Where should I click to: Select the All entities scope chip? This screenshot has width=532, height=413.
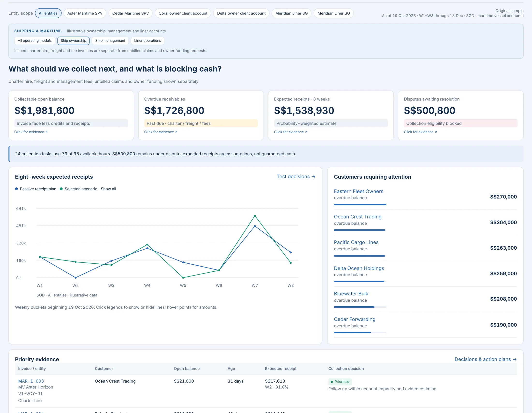tap(48, 13)
